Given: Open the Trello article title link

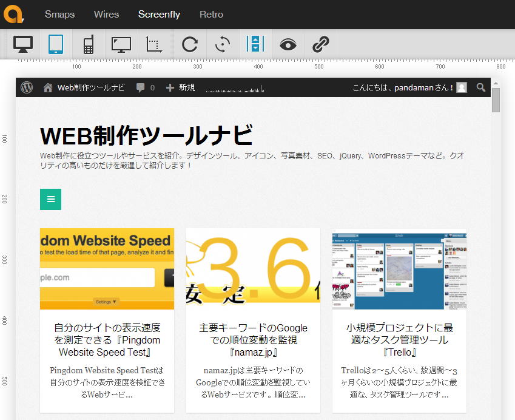Looking at the screenshot, I should coord(399,340).
